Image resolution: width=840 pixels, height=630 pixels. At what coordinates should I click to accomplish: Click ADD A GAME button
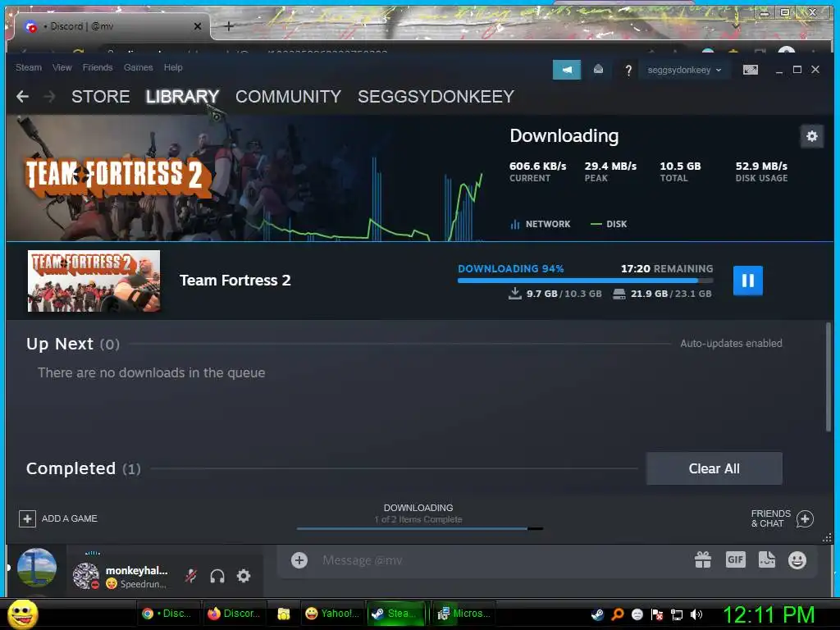point(58,518)
